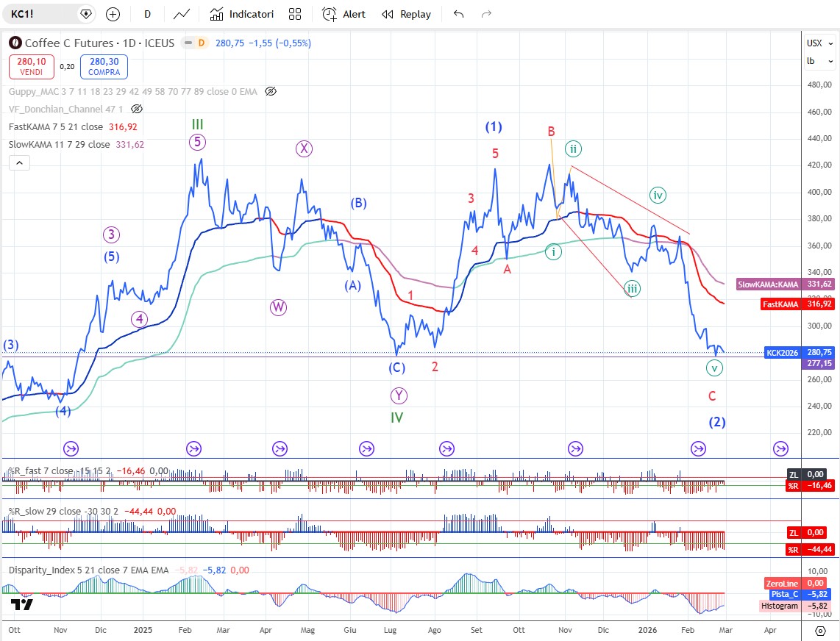Click the undo arrow in the toolbar
This screenshot has height=641, width=840.
point(459,14)
